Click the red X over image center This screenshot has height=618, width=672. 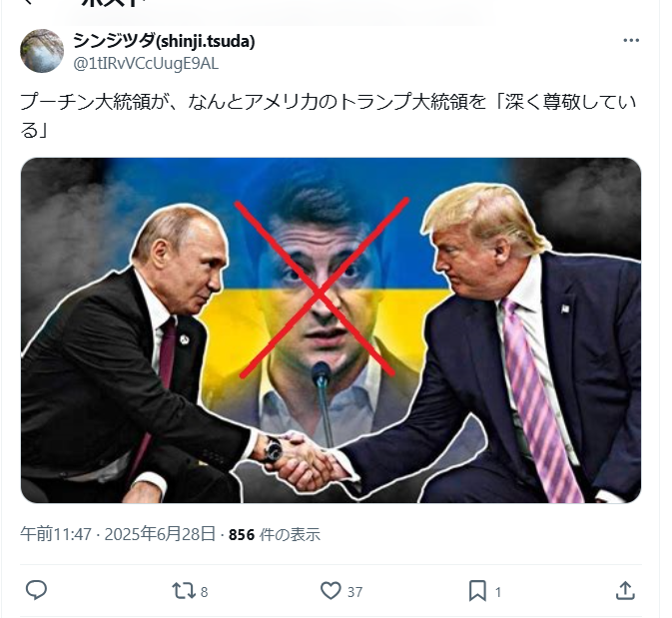pos(322,288)
